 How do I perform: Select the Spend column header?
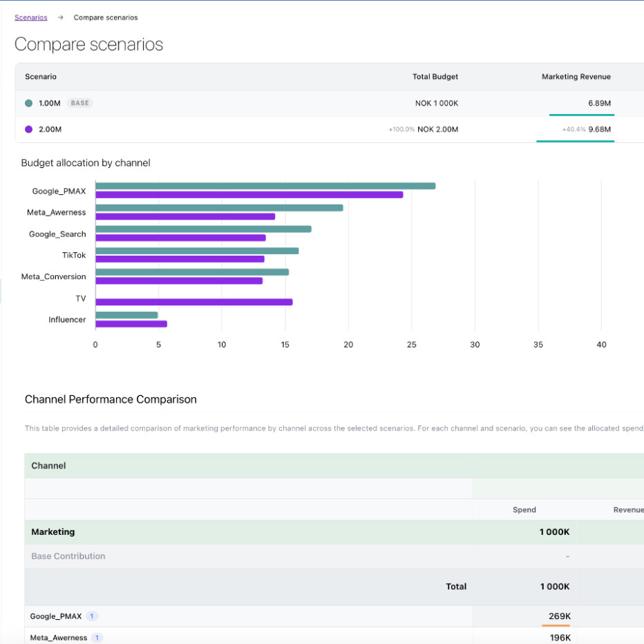(x=524, y=510)
